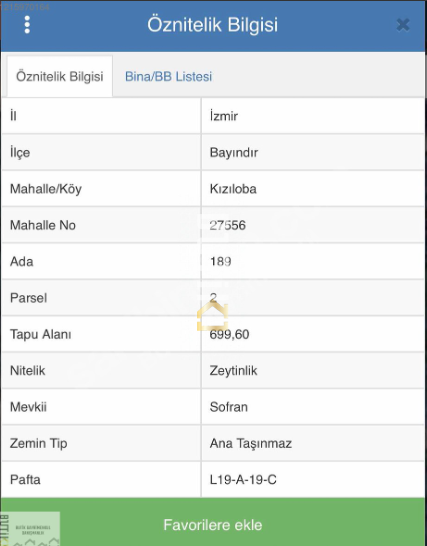This screenshot has height=546, width=427.
Task: Click the Öznitelik Bilgisi header title
Action: point(212,25)
